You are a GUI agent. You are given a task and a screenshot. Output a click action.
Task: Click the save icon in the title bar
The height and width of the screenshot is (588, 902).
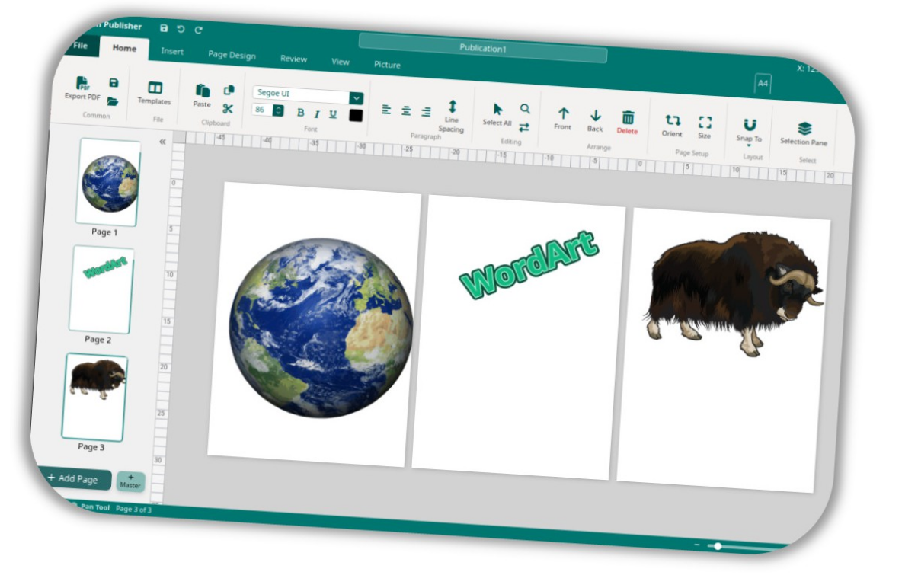click(x=164, y=28)
